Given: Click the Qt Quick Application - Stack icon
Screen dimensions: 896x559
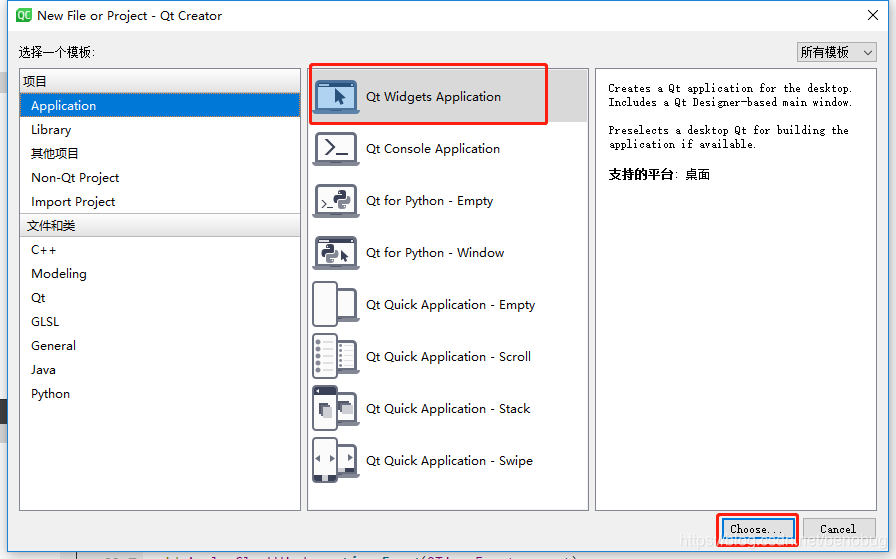Looking at the screenshot, I should 336,408.
